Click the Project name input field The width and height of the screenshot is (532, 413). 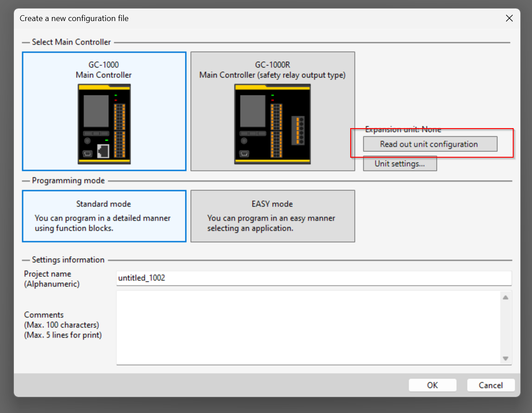pos(314,278)
